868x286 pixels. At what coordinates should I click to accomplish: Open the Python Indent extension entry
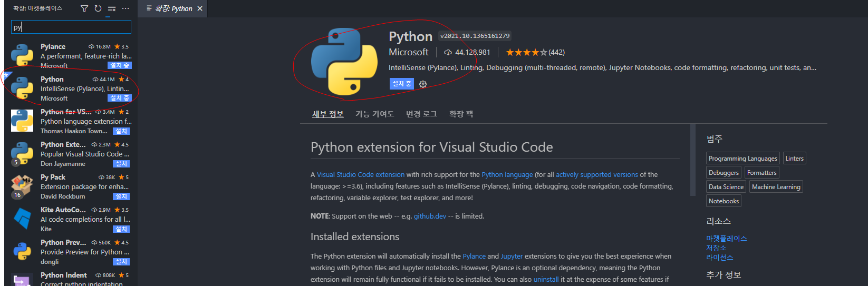pyautogui.click(x=71, y=278)
